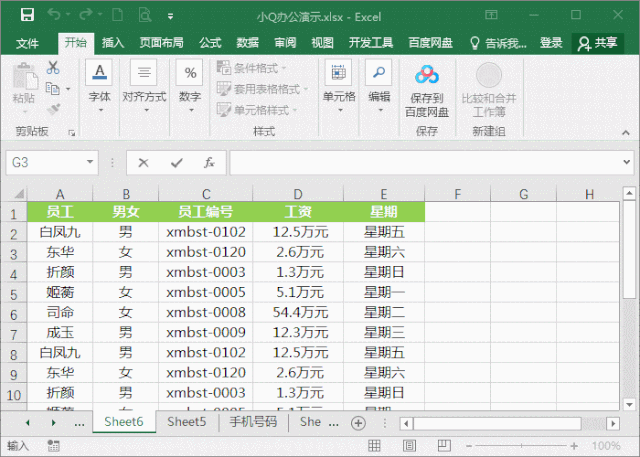The image size is (640, 457).
Task: Click the vertical scrollbar down arrow
Action: pyautogui.click(x=629, y=404)
